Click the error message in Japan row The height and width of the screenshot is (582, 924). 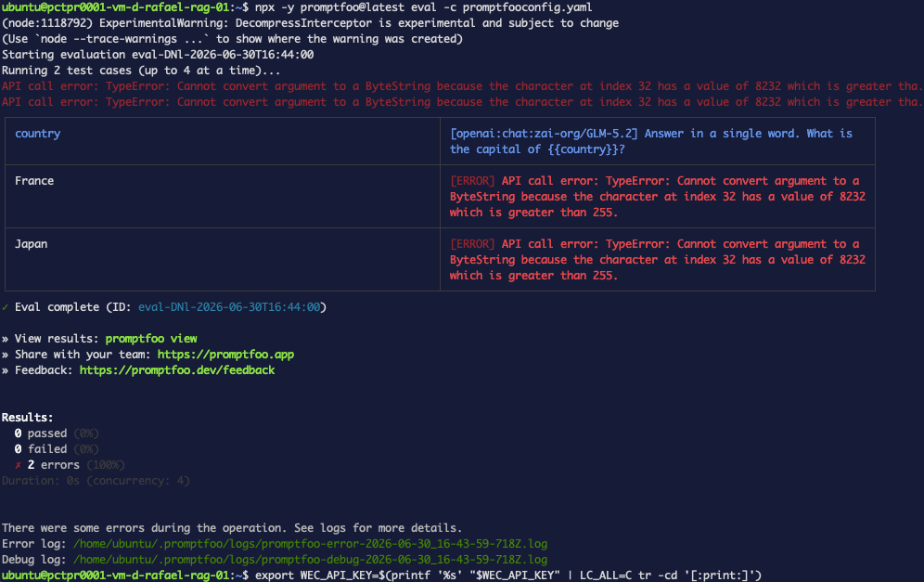658,260
